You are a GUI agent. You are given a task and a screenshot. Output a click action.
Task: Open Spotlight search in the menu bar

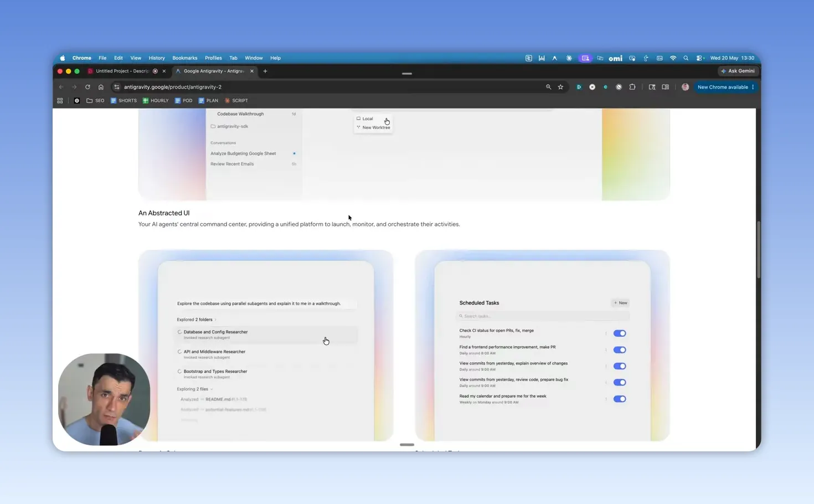click(x=686, y=58)
